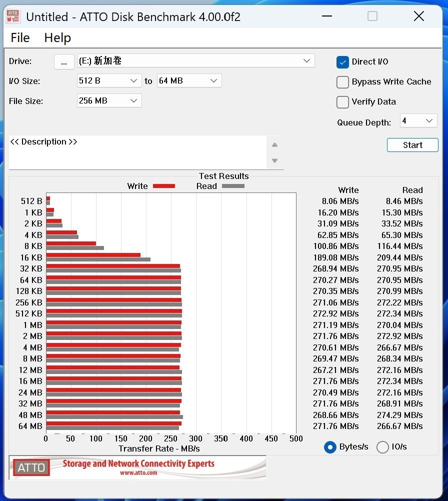The height and width of the screenshot is (501, 448).
Task: Select the IO/s radio button
Action: (x=382, y=447)
